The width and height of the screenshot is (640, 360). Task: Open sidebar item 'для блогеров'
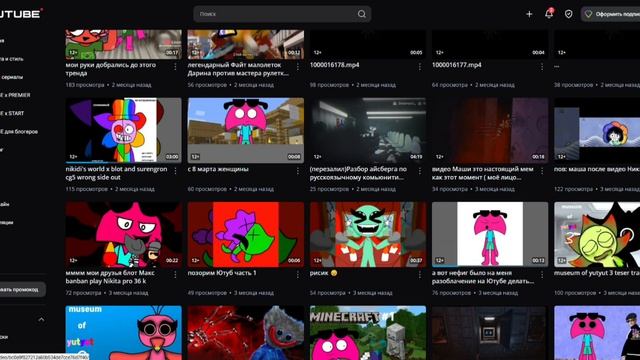(x=19, y=131)
